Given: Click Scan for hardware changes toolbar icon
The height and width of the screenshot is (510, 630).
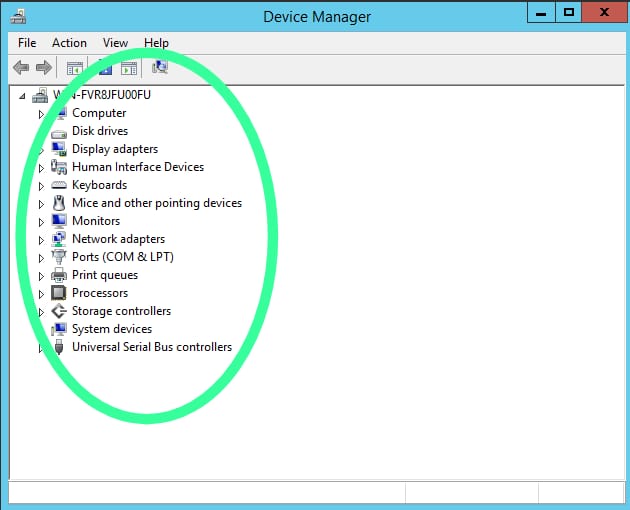Looking at the screenshot, I should pos(159,68).
